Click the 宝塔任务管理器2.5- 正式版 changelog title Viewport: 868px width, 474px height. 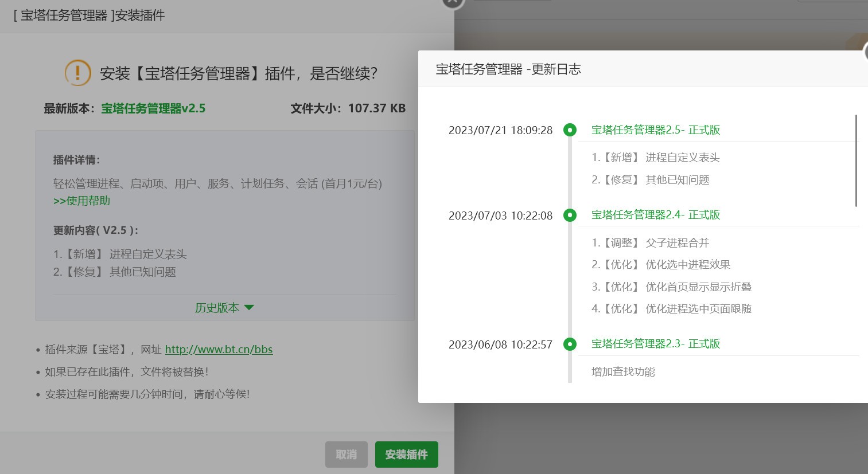(x=656, y=130)
